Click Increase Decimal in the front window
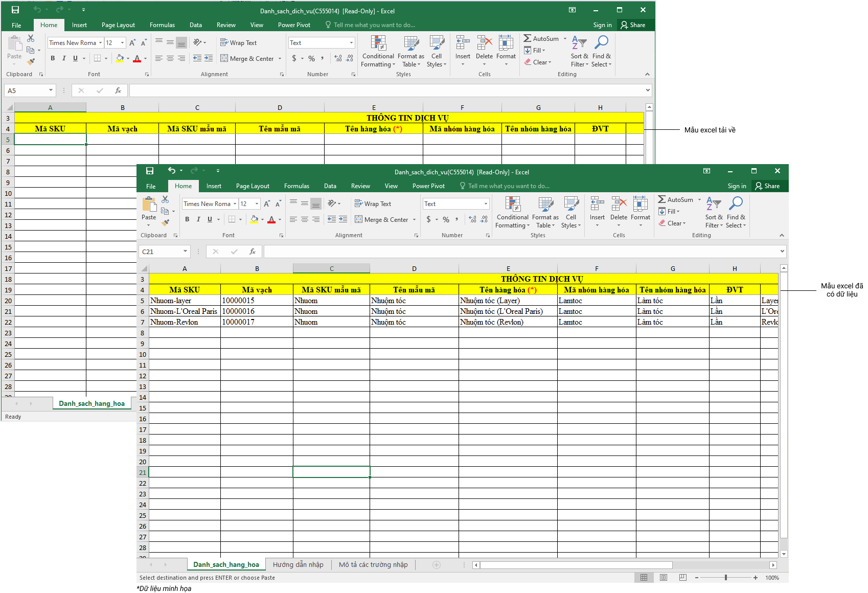The width and height of the screenshot is (868, 593). pos(473,219)
